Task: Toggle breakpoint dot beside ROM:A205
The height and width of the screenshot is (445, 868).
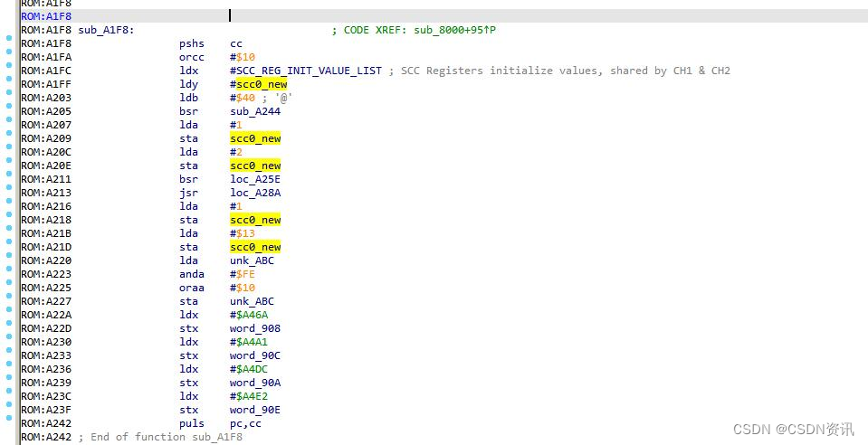Action: pyautogui.click(x=9, y=106)
